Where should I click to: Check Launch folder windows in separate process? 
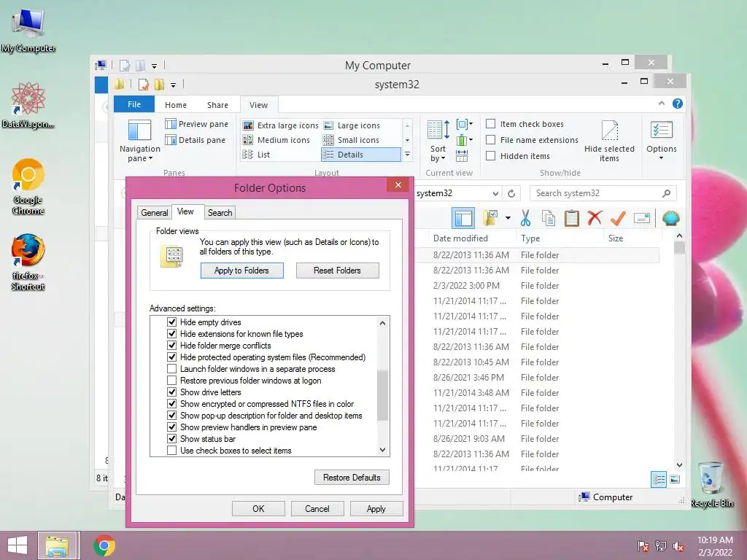(x=172, y=368)
